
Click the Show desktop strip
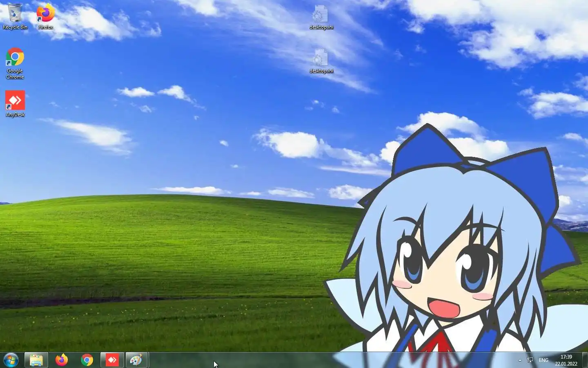pyautogui.click(x=585, y=360)
